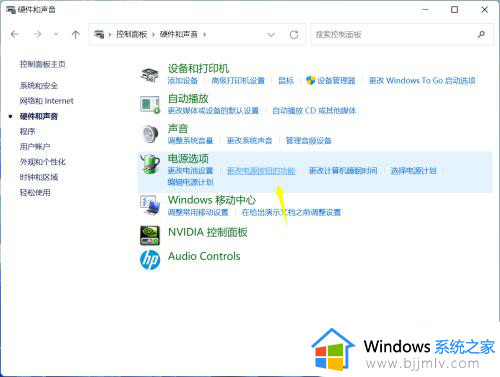Open the Power Options battery icon
Screen dimensions: 500x377
pos(150,164)
